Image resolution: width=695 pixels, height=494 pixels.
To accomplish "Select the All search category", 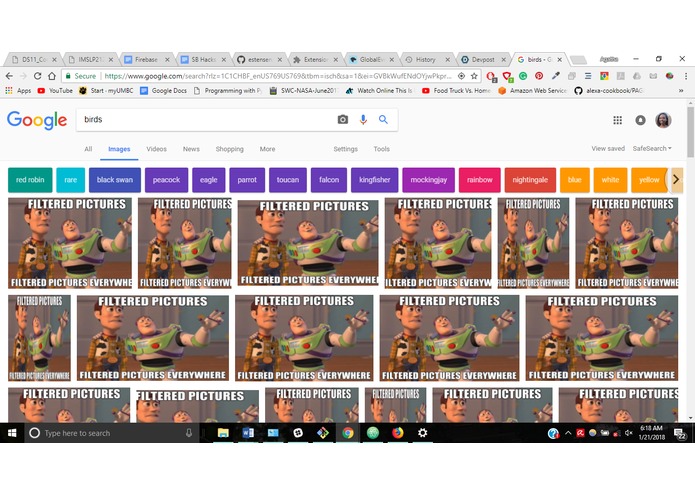I will [x=88, y=149].
